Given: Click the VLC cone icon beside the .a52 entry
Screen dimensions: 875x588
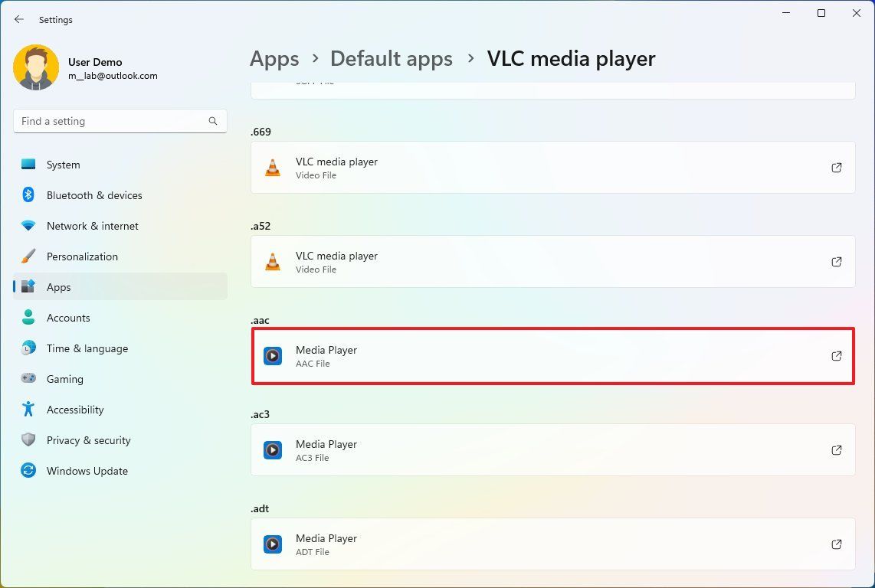Looking at the screenshot, I should point(272,261).
